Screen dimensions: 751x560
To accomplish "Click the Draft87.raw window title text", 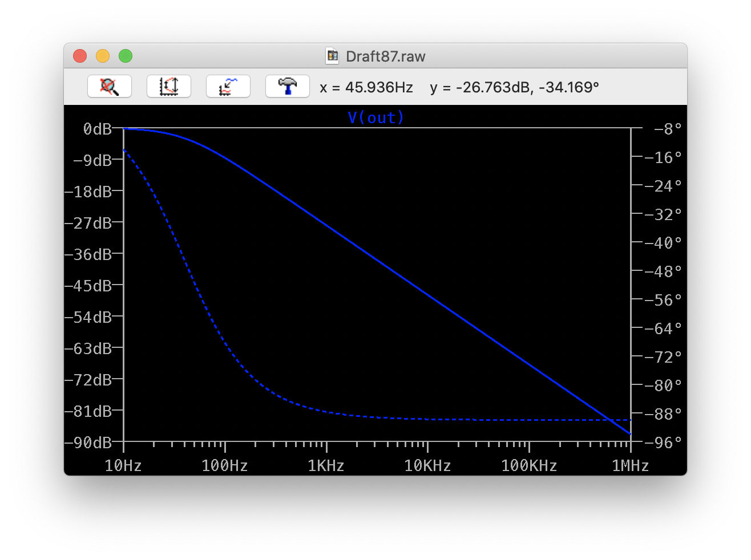I will pos(385,56).
